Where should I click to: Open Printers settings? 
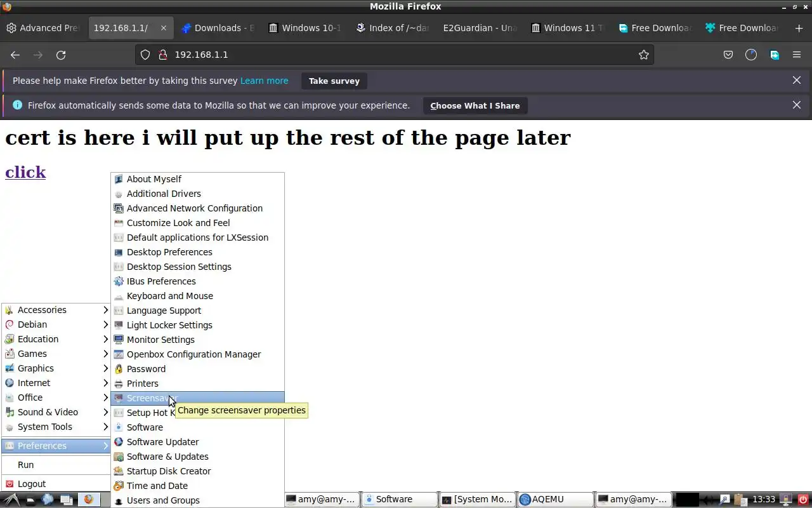point(198,384)
